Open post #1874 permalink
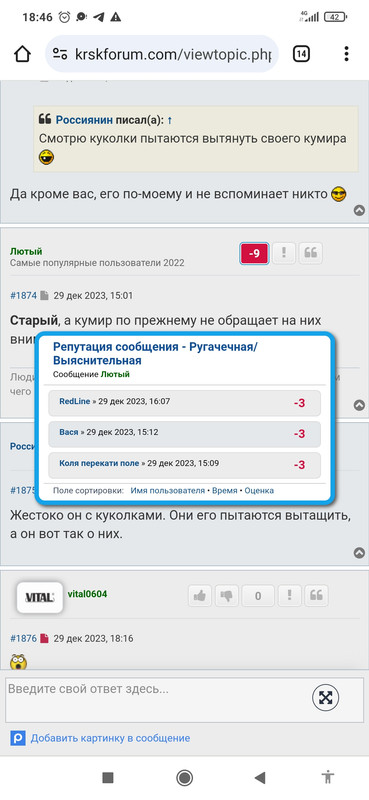 pyautogui.click(x=23, y=295)
